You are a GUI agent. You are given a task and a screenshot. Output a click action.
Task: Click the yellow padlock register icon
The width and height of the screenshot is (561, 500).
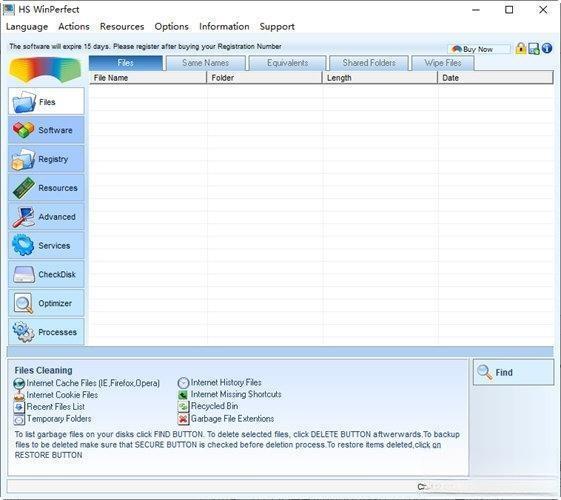point(521,48)
